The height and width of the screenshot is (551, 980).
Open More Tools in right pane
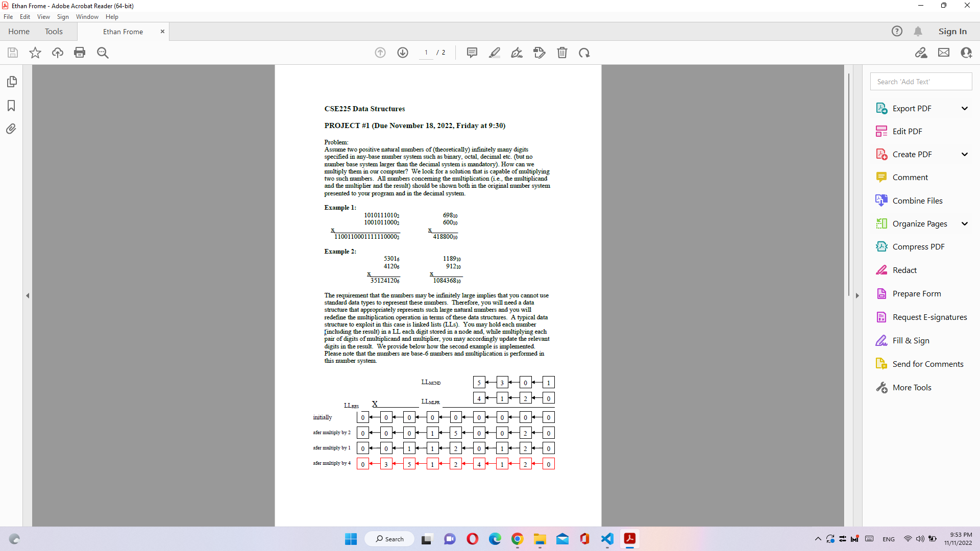pyautogui.click(x=912, y=387)
